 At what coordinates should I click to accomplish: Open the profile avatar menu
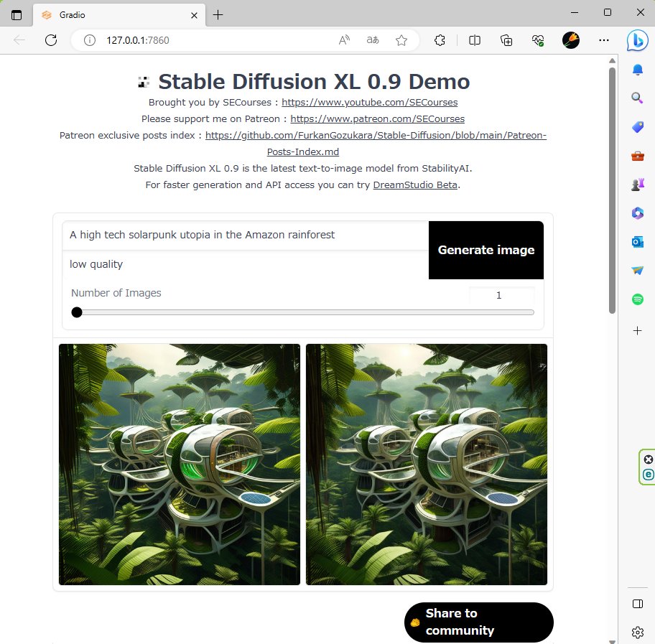coord(570,40)
